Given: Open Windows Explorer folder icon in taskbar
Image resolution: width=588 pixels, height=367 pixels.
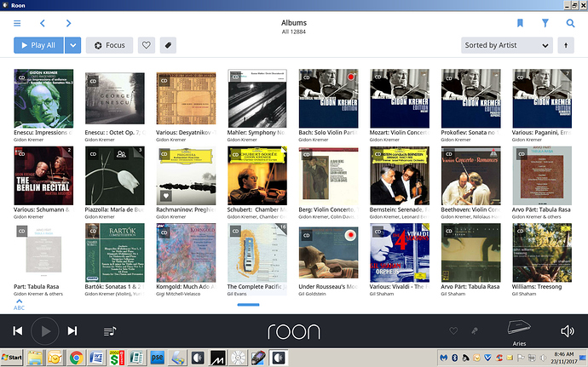Looking at the screenshot, I should coord(35,358).
